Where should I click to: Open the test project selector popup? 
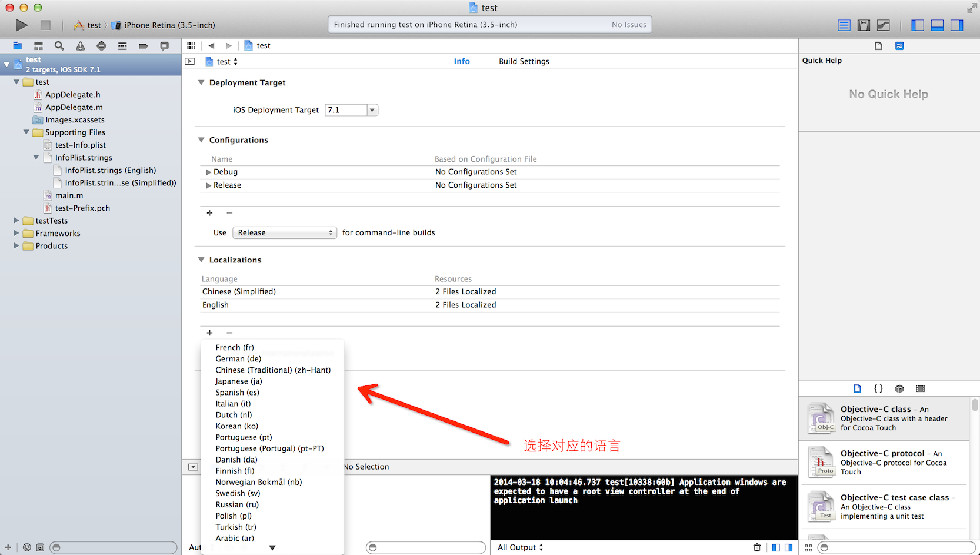coord(222,61)
